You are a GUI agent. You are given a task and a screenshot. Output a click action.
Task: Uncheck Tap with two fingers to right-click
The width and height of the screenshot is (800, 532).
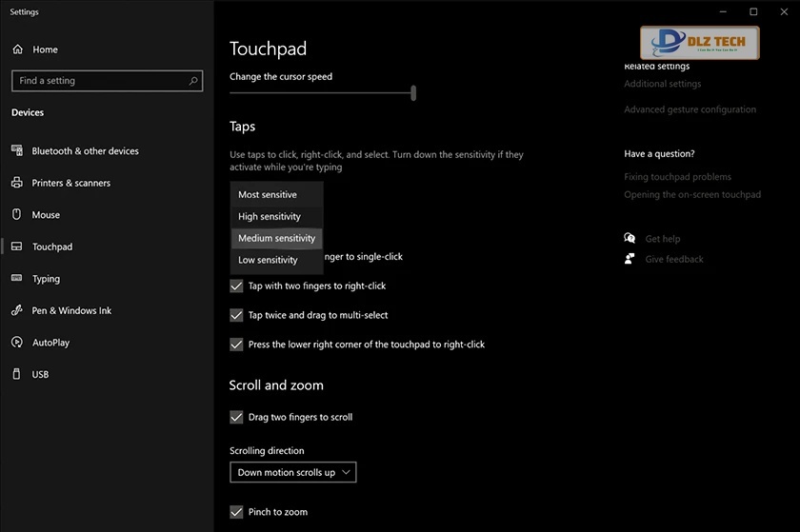pyautogui.click(x=236, y=286)
